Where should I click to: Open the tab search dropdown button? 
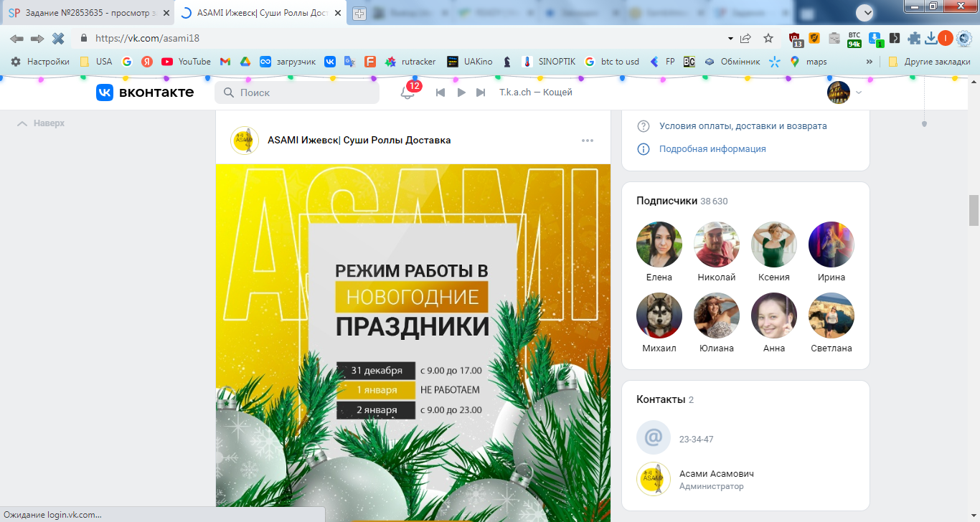click(x=866, y=11)
